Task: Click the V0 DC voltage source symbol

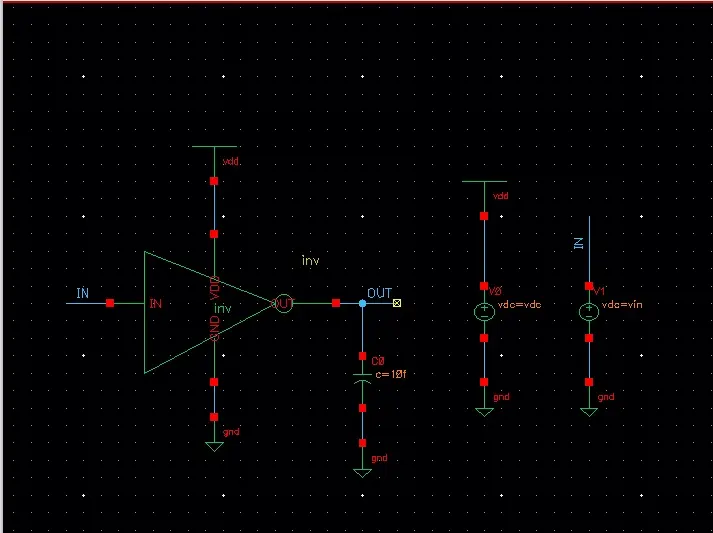Action: [484, 312]
